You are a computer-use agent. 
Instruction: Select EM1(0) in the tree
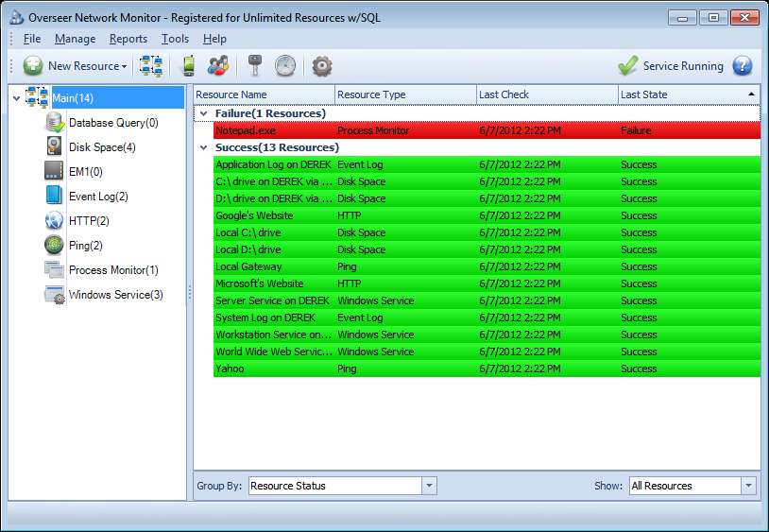pos(85,172)
